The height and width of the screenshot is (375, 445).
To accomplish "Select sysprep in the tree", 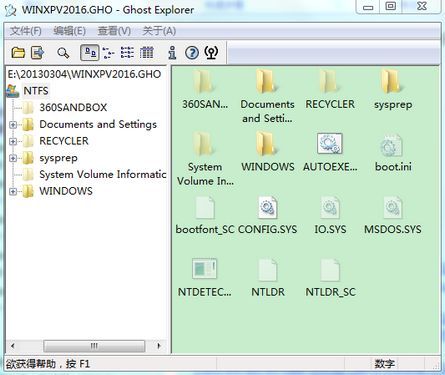I will (58, 158).
